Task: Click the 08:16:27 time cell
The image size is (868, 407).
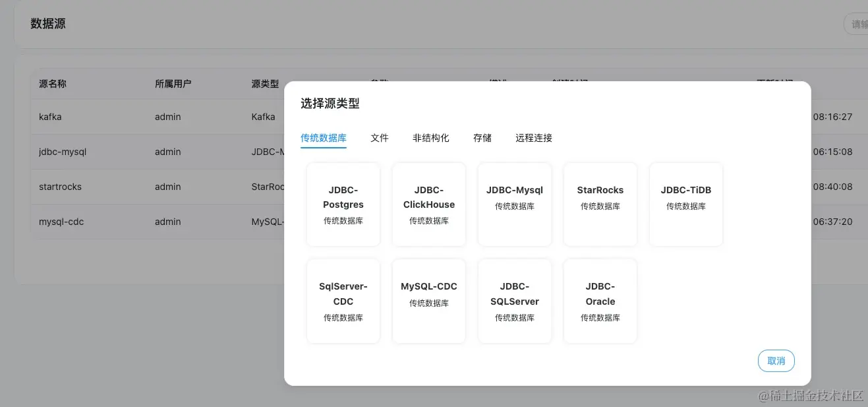Action: pos(832,117)
